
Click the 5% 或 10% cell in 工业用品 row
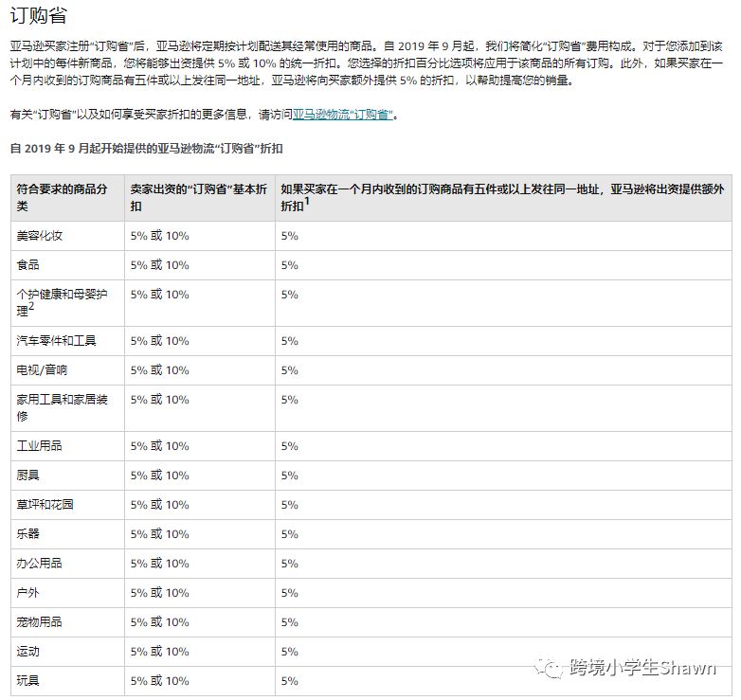[x=199, y=445]
